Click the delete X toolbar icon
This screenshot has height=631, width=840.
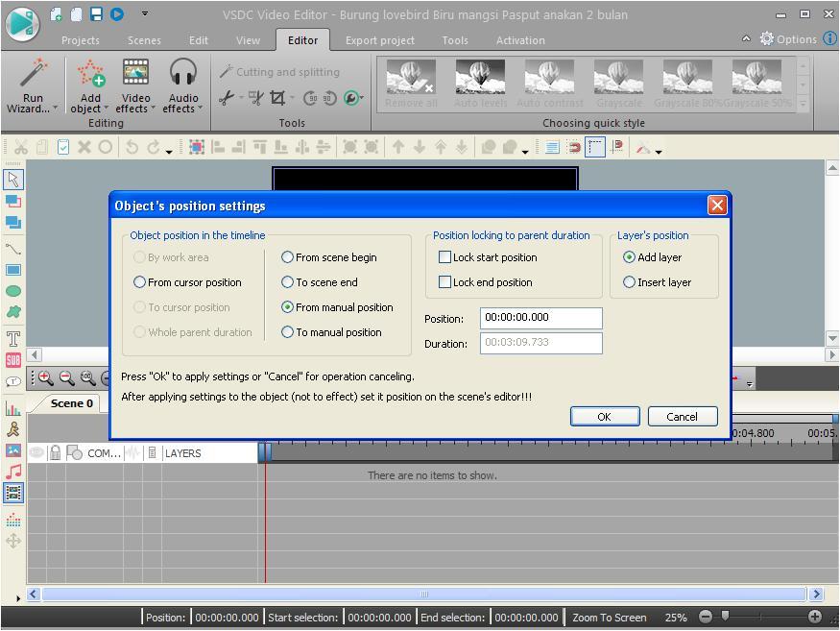[84, 147]
